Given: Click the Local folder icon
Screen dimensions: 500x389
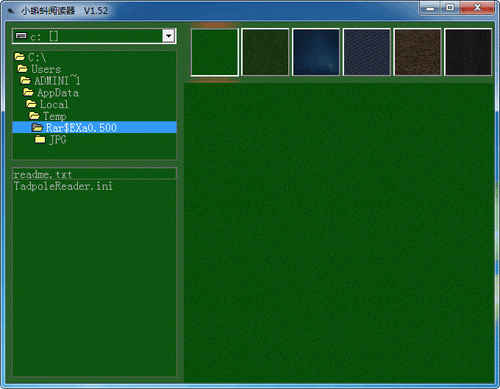Looking at the screenshot, I should (31, 104).
